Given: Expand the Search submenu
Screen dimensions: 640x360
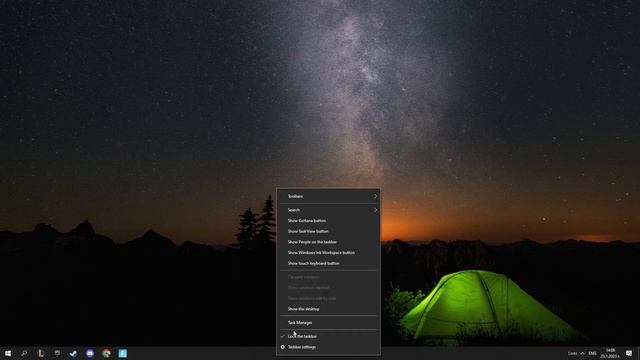Looking at the screenshot, I should point(329,210).
